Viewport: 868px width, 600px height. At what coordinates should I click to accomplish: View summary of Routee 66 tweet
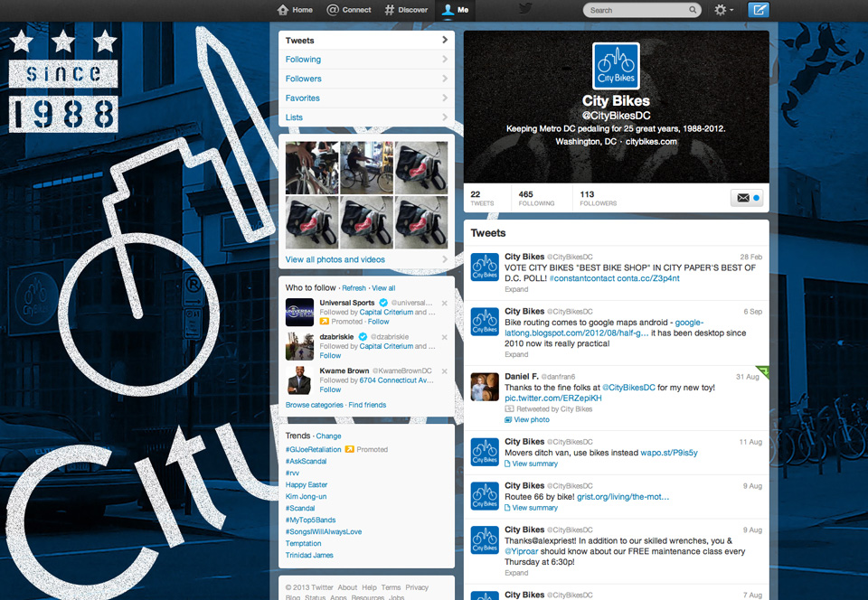click(x=532, y=508)
